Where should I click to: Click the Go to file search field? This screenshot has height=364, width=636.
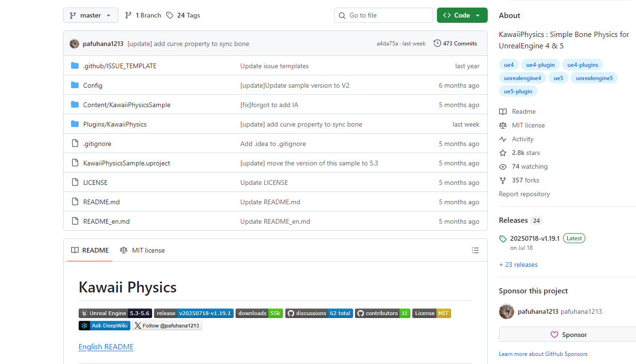tap(383, 15)
